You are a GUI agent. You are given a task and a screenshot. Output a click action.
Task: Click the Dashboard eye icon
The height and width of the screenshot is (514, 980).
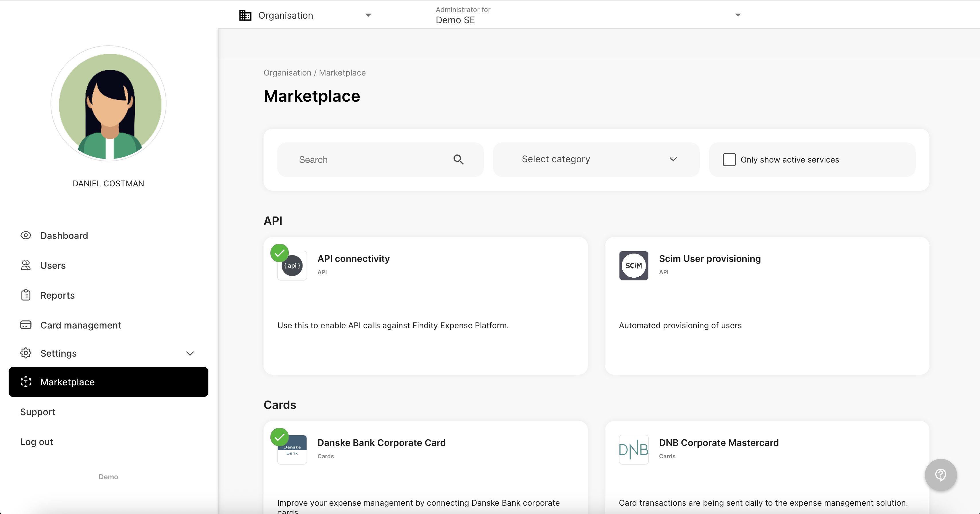[x=26, y=235]
